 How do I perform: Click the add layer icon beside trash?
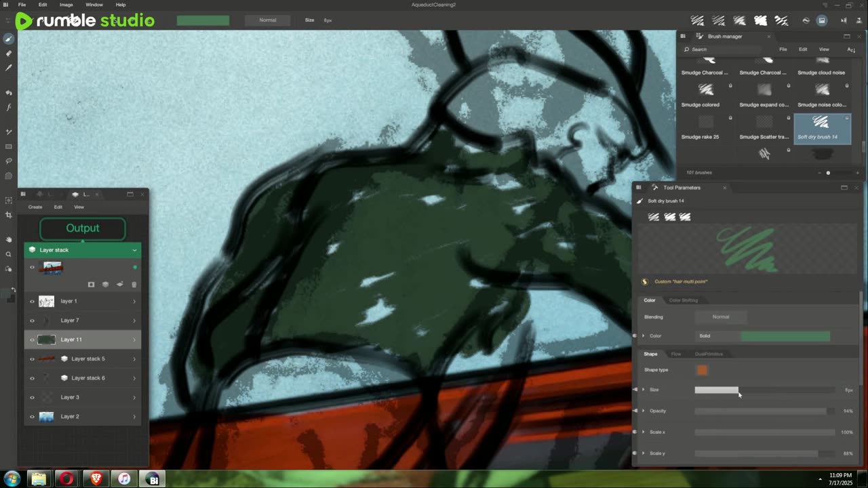(x=119, y=285)
